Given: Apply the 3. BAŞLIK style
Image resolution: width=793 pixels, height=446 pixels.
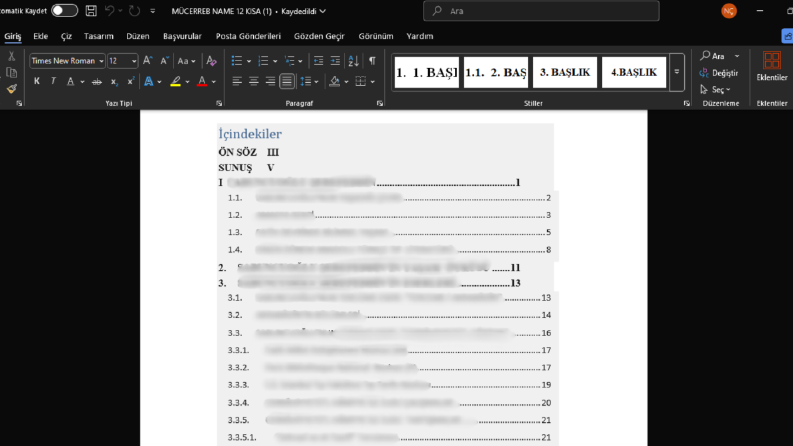Looking at the screenshot, I should (564, 72).
